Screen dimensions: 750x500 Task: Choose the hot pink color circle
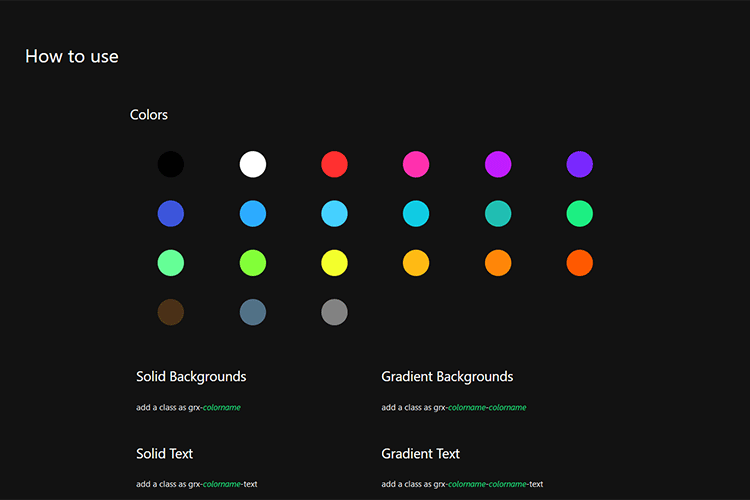tap(416, 164)
